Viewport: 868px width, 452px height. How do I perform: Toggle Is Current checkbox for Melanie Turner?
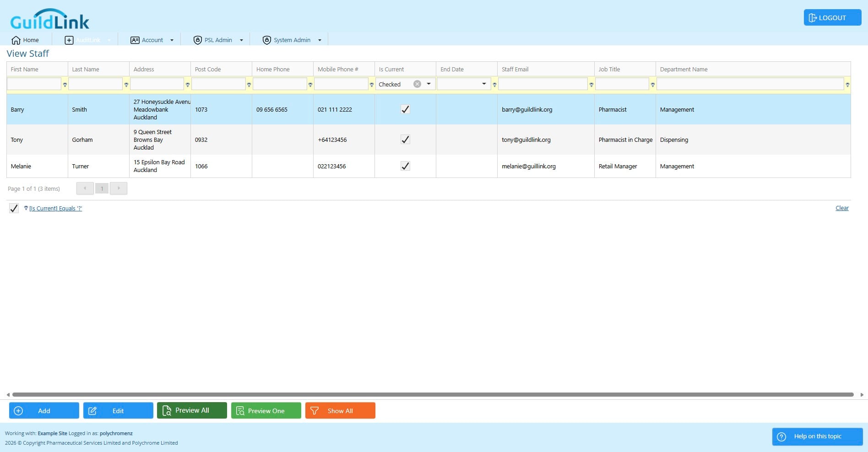coord(405,166)
